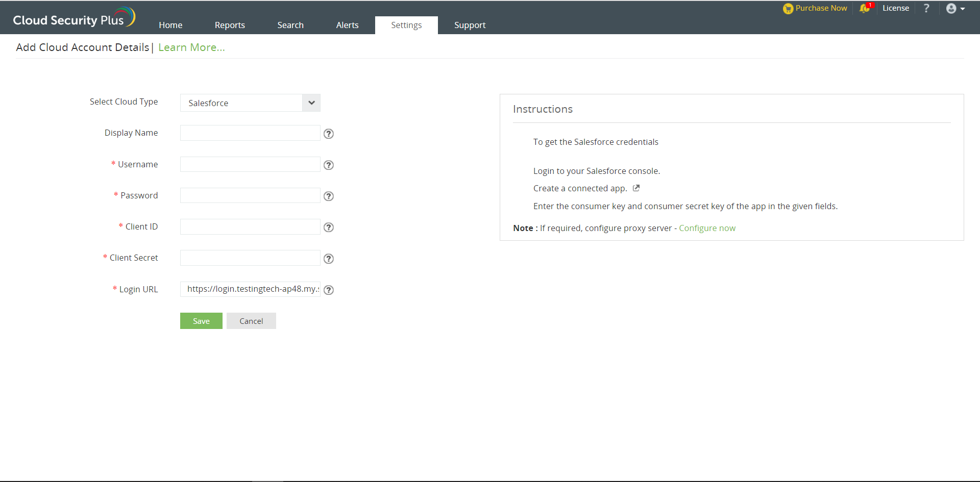Go to the Home tab

[170, 25]
